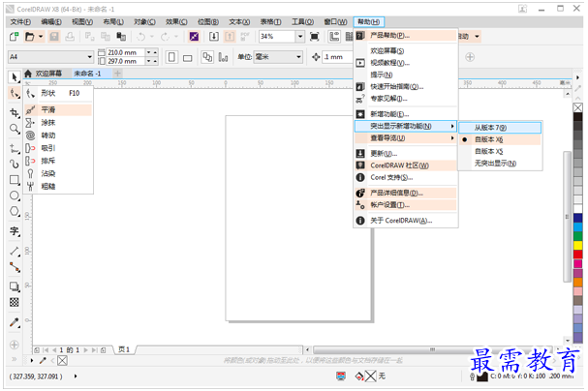588x391 pixels.
Task: Choose 粗糙 roughen tool in flyout
Action: tap(58, 186)
